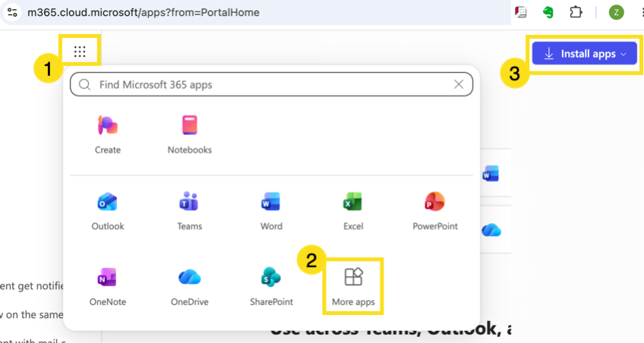
Task: Open the app launcher waffle grid
Action: tap(80, 52)
